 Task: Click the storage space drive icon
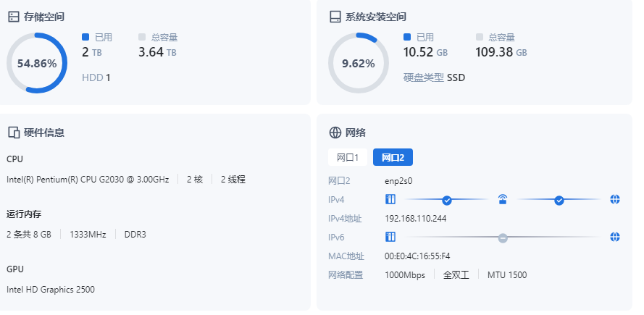(x=14, y=16)
